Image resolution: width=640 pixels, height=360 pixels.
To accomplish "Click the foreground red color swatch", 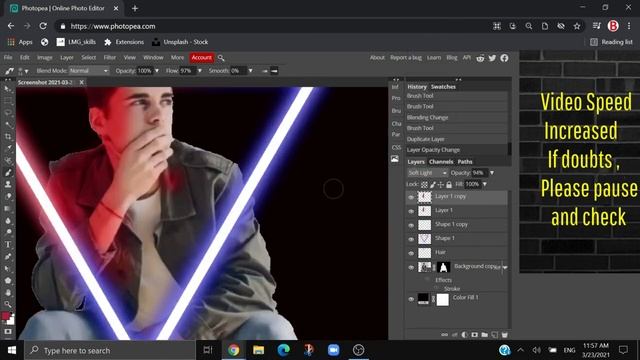I will (x=6, y=316).
